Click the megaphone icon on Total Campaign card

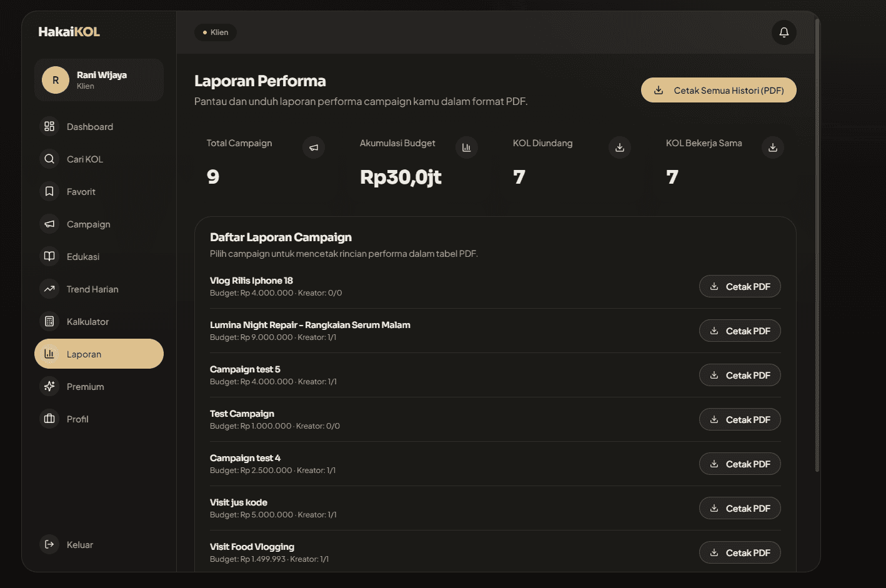(x=314, y=147)
